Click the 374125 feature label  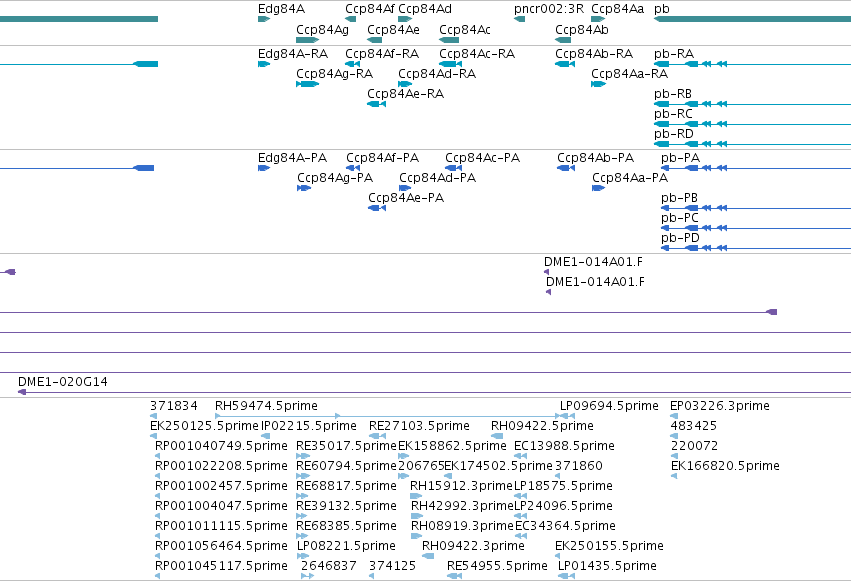(x=392, y=566)
